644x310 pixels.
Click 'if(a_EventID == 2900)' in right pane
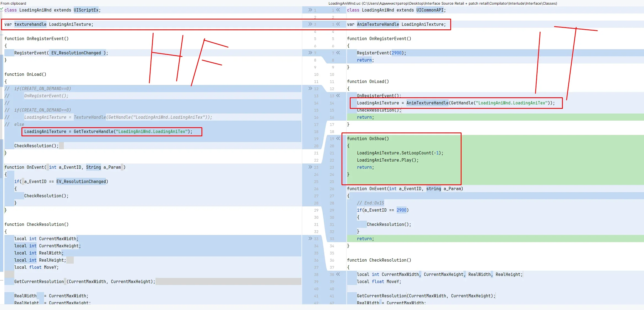pos(383,210)
